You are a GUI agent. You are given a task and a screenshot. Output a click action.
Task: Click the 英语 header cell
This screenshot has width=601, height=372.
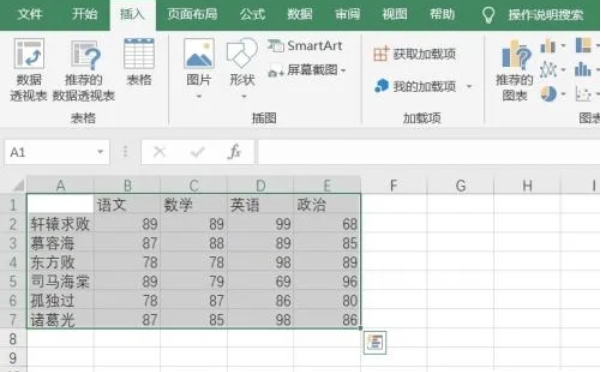tap(260, 205)
